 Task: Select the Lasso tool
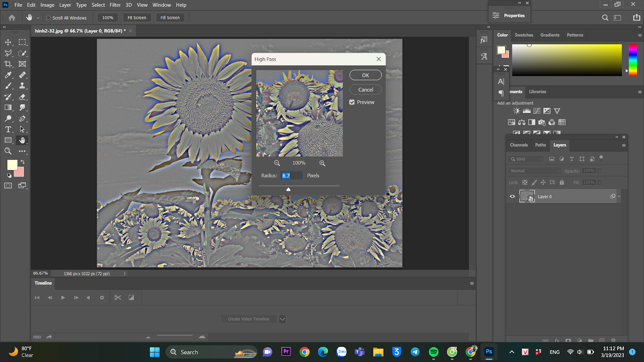click(x=8, y=53)
